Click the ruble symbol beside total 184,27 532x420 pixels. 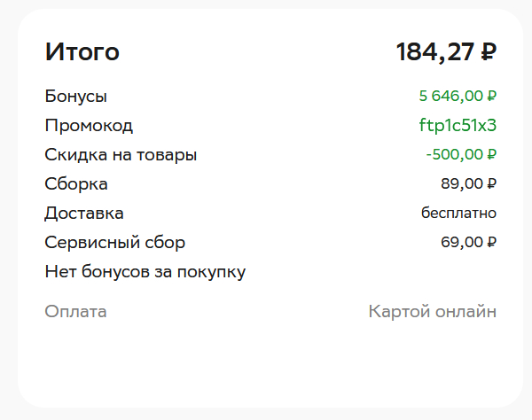coord(489,52)
